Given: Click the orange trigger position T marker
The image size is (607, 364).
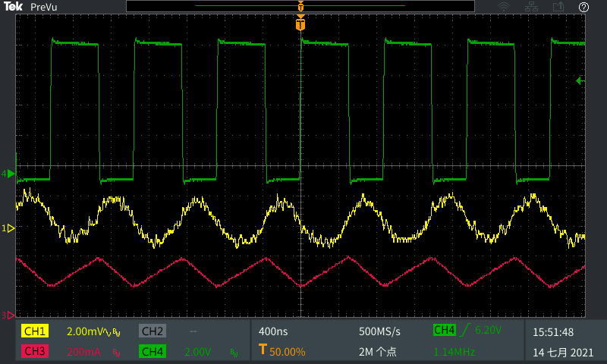Looking at the screenshot, I should 300,24.
